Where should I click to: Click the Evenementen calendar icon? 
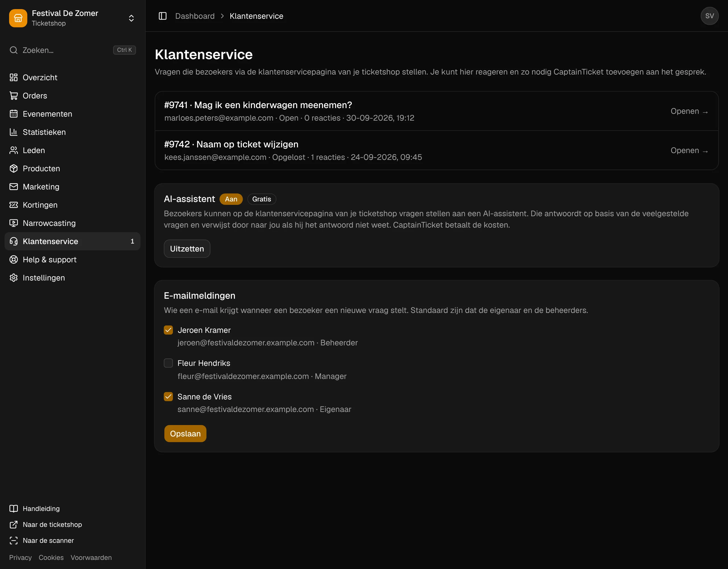(14, 114)
